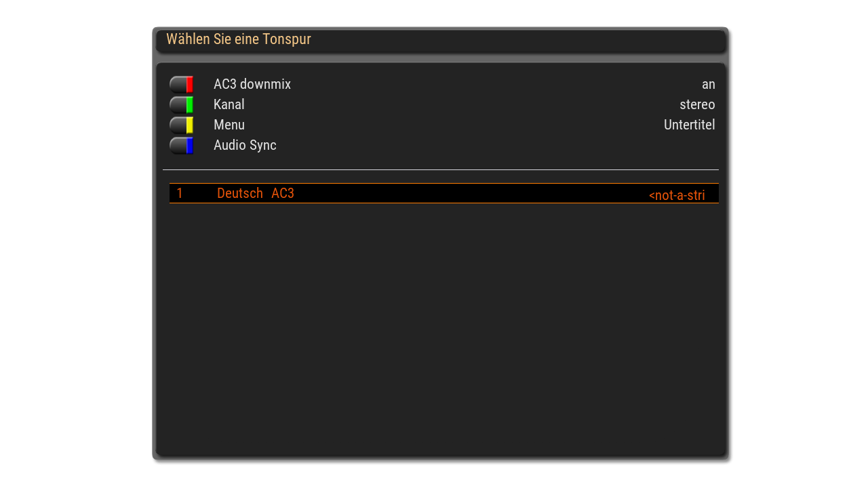Switch AC3 downmix 'an' value

point(708,85)
